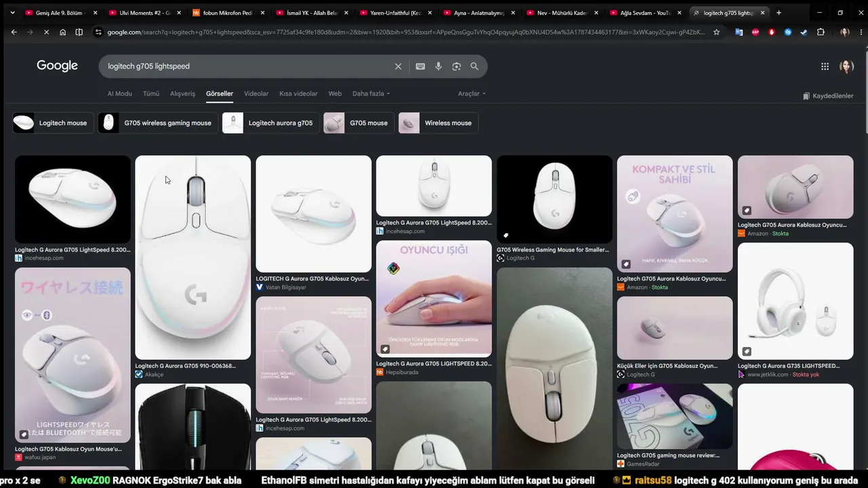868x488 pixels.
Task: Stop loading the page
Action: 46,32
